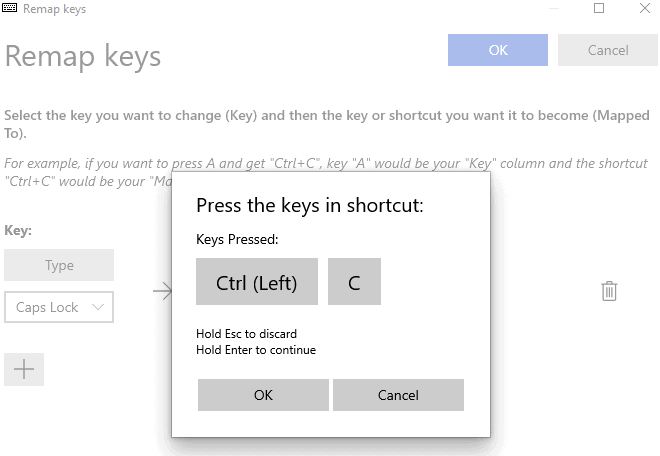
Task: Click the "Key:" column label
Action: coord(18,230)
